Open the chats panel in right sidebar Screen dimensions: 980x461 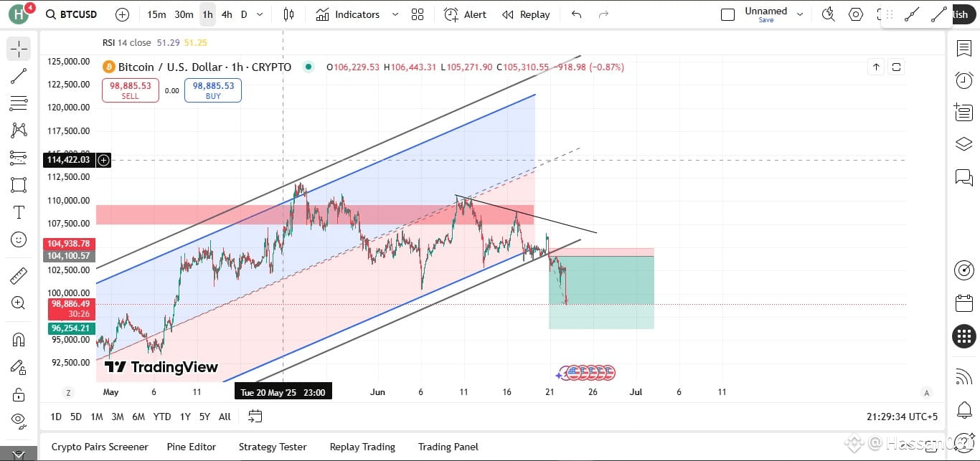point(964,176)
